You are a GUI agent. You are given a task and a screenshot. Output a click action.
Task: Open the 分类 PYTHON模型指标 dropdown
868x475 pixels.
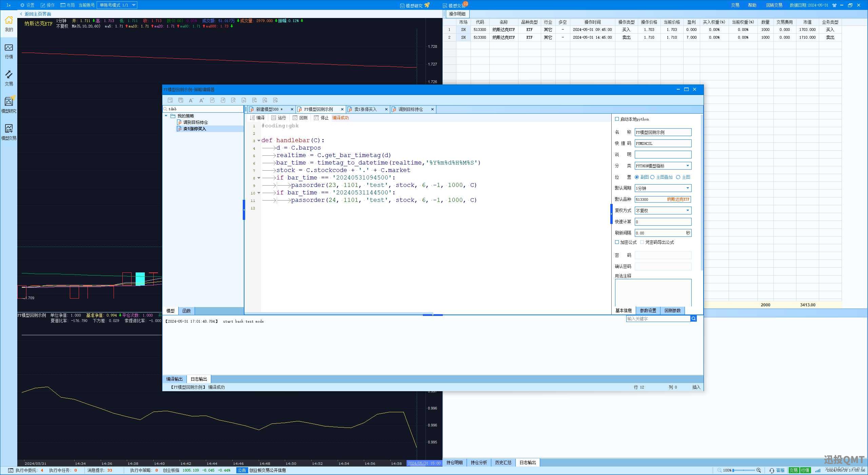(x=663, y=166)
